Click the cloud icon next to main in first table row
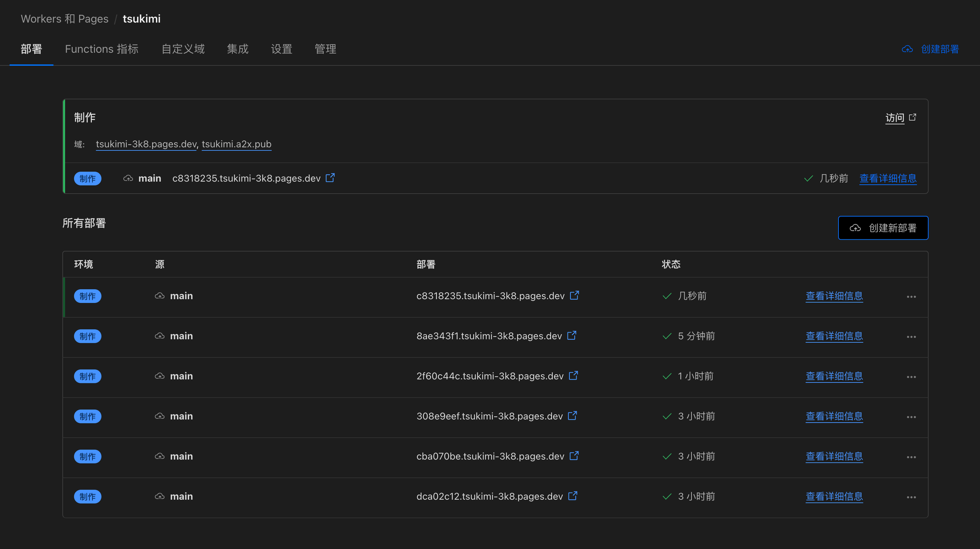 [159, 296]
